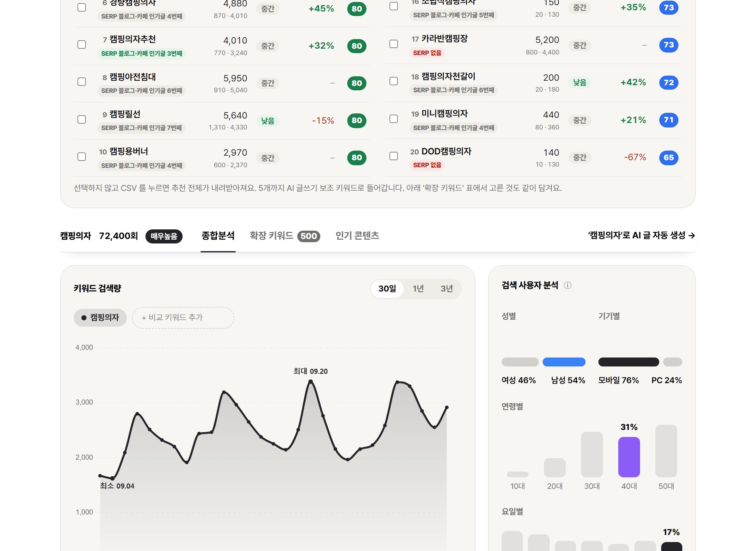The height and width of the screenshot is (551, 756).
Task: Click the 캠핑의자 chart keyword chip
Action: (x=100, y=317)
